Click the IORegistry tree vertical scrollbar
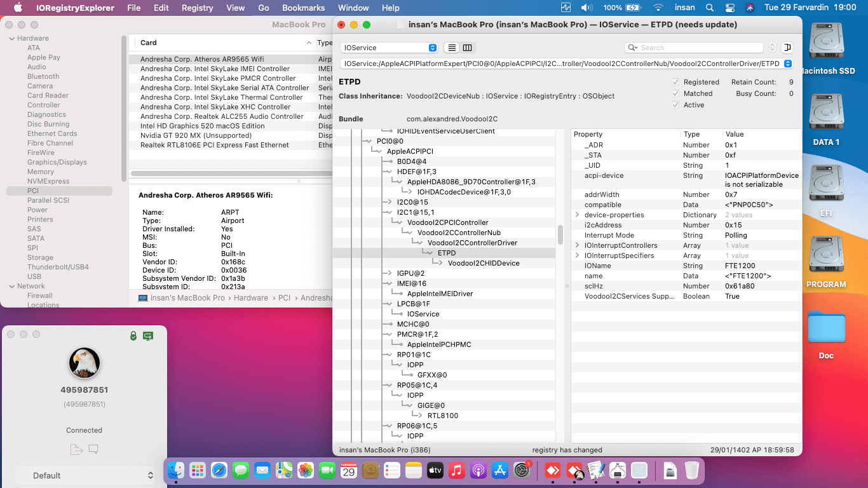This screenshot has height=488, width=868. click(560, 234)
